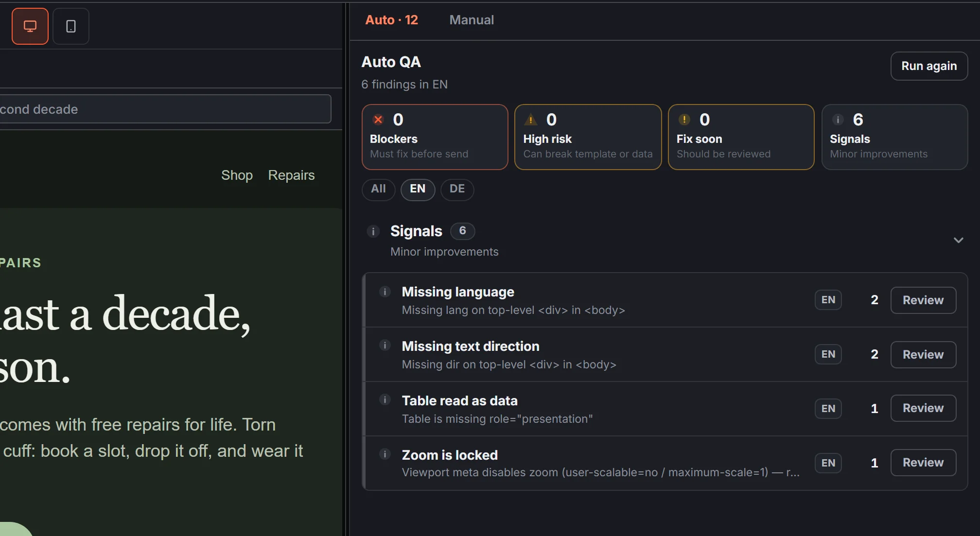Click info icon on Missing language row
This screenshot has height=536, width=980.
coord(385,292)
